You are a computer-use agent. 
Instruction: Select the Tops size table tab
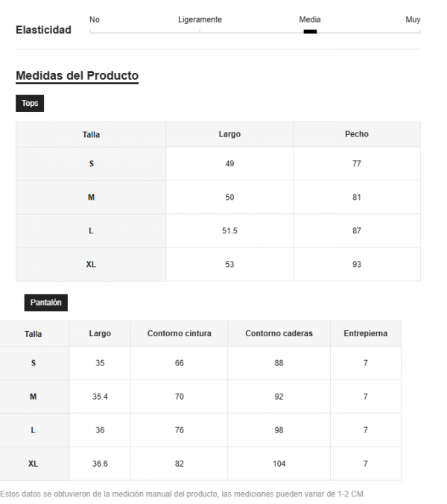tap(30, 103)
